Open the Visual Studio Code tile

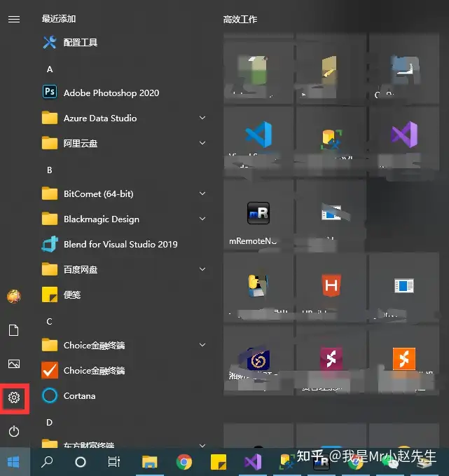click(x=258, y=140)
